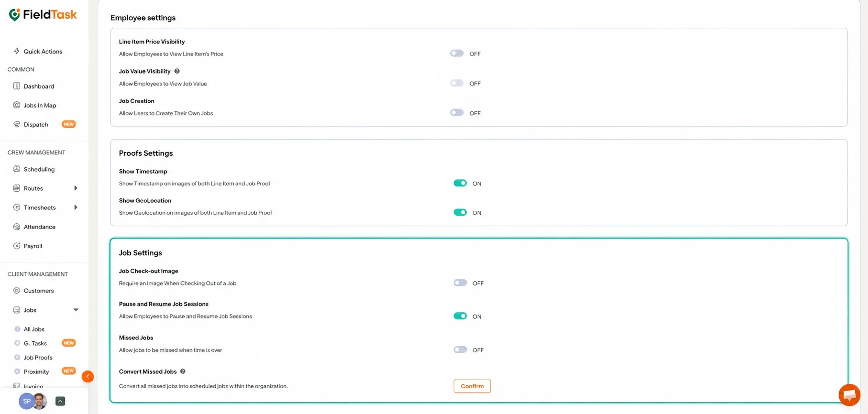Open All Jobs in the sidebar
The height and width of the screenshot is (414, 868).
point(34,329)
